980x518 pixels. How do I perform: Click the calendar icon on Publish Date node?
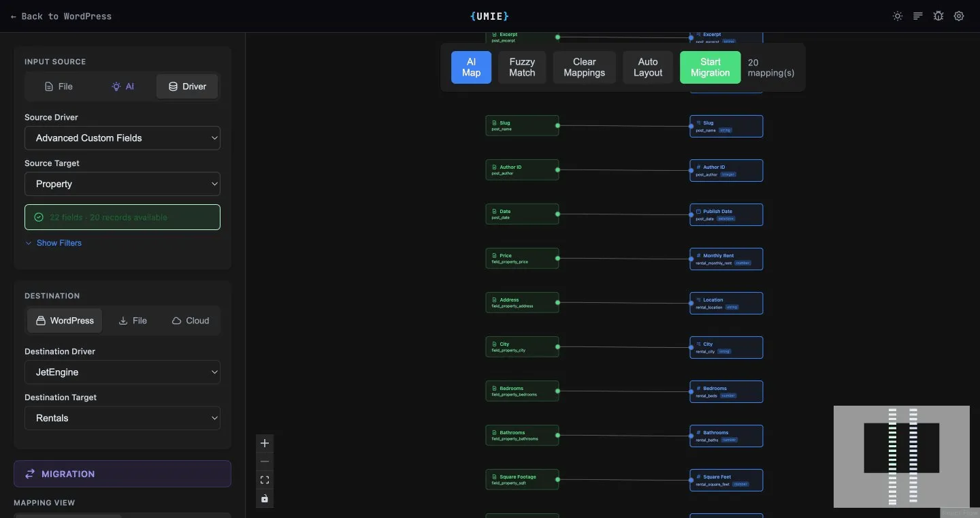tap(698, 212)
